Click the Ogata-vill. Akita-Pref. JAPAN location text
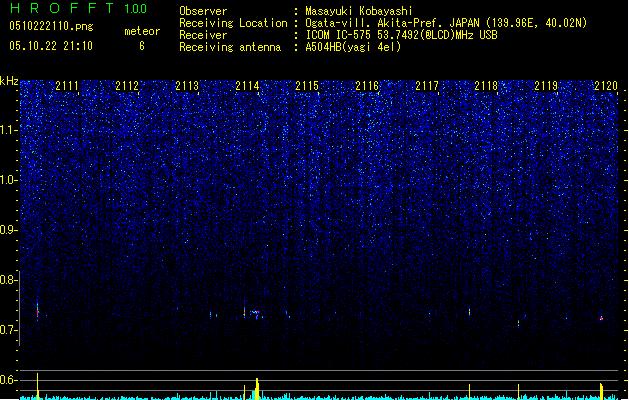629x400 pixels. tap(446, 23)
